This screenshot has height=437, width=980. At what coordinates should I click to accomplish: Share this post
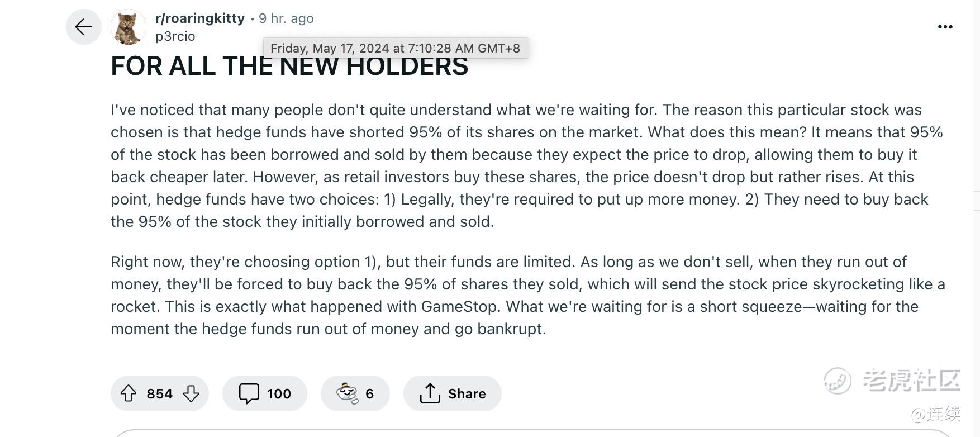pos(453,393)
